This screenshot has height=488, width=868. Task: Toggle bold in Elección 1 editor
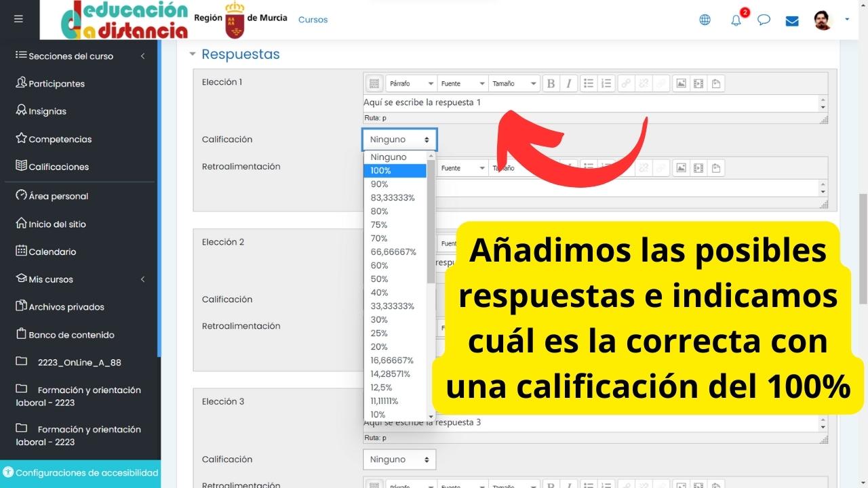pyautogui.click(x=551, y=83)
